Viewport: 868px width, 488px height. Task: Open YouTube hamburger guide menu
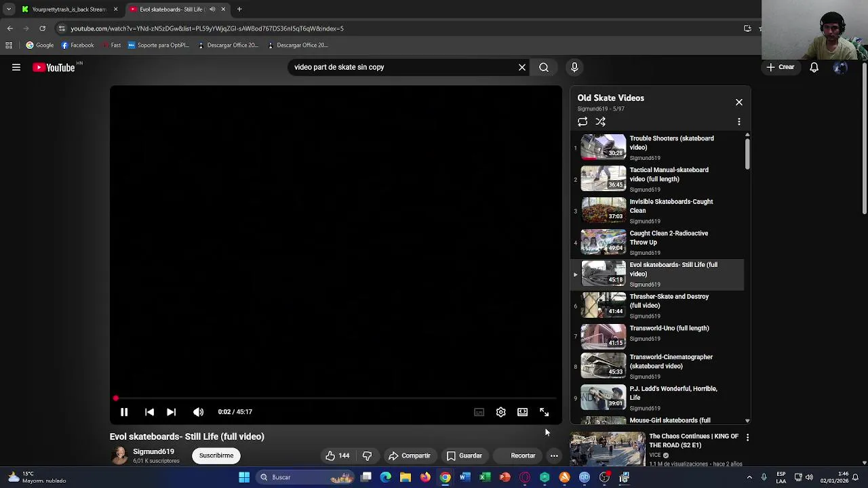tap(16, 67)
